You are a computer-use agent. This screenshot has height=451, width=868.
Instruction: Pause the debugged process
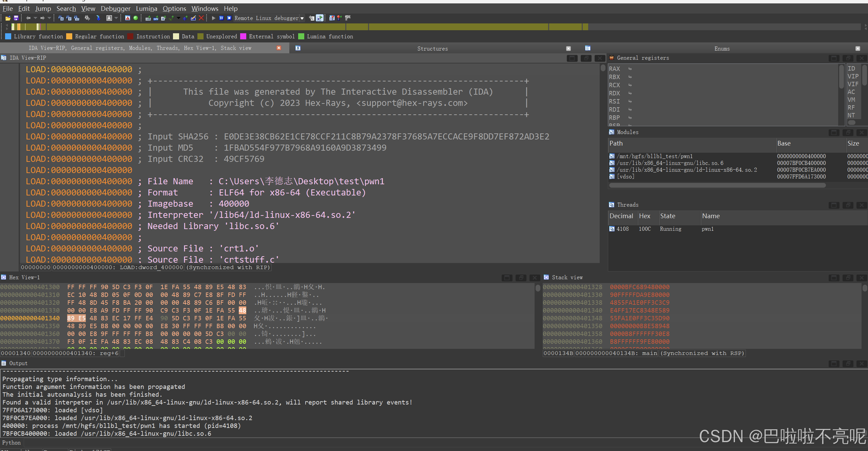click(221, 18)
